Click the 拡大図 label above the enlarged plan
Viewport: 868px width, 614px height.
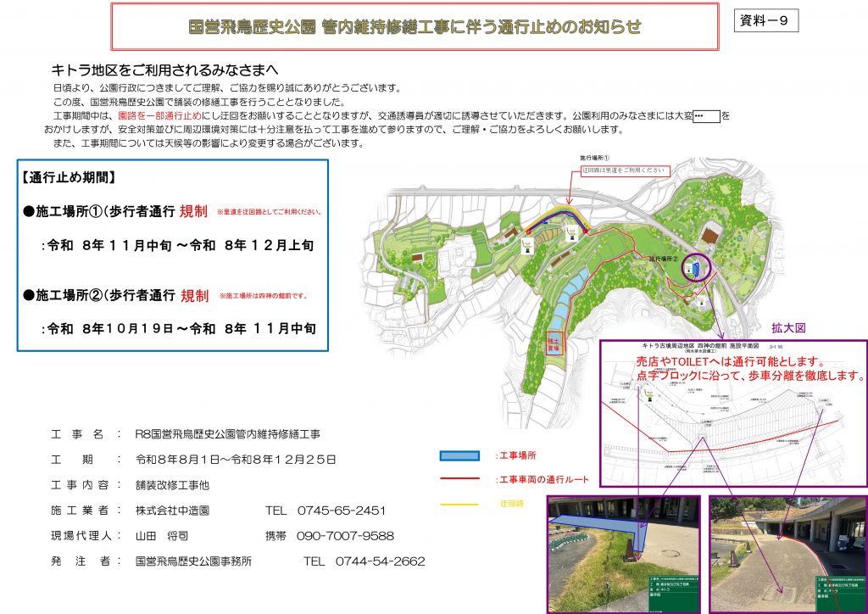[788, 327]
